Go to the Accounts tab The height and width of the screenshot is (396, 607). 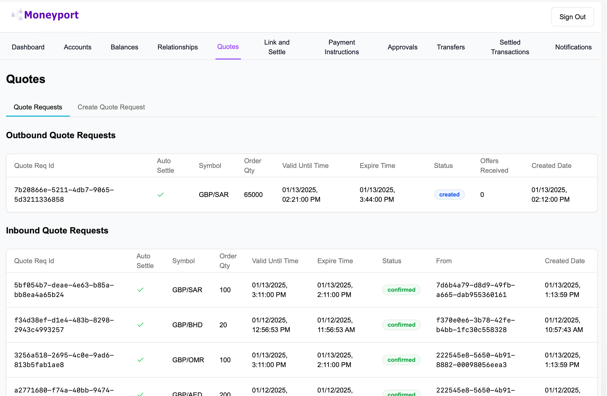coord(77,47)
